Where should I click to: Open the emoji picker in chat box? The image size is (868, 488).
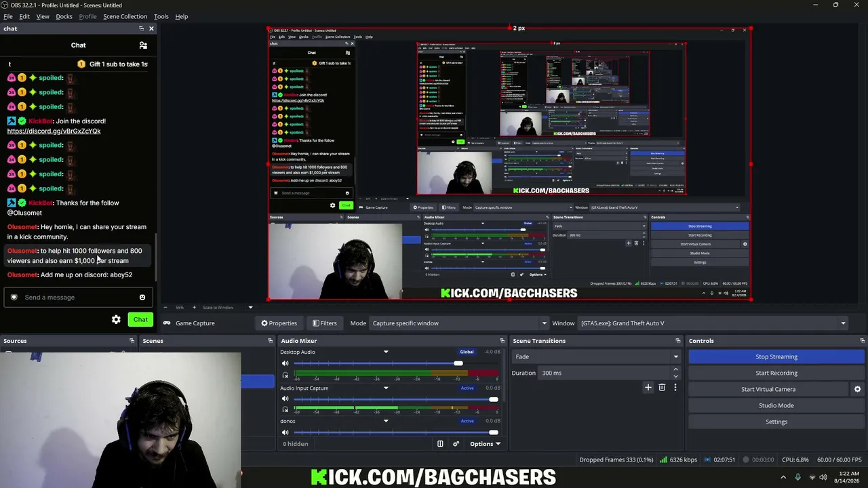(142, 298)
